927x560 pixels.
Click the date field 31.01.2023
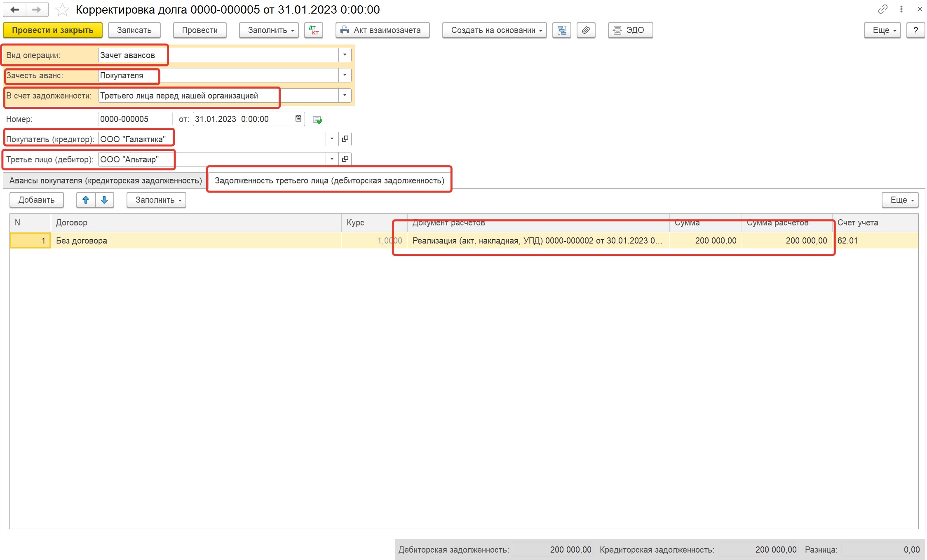tap(242, 119)
